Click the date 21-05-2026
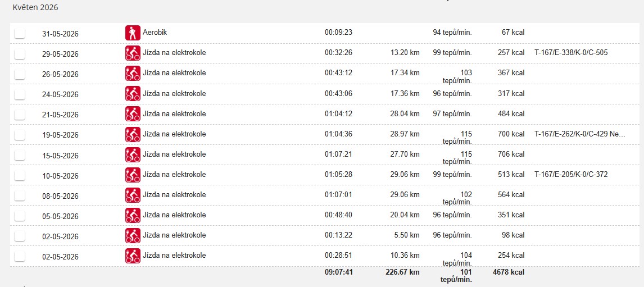 (60, 115)
